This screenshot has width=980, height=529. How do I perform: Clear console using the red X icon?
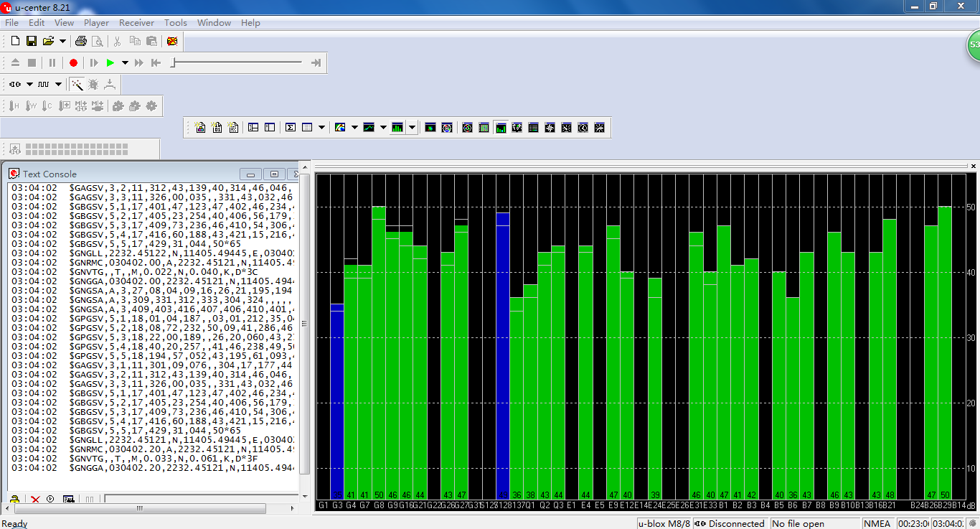(35, 500)
